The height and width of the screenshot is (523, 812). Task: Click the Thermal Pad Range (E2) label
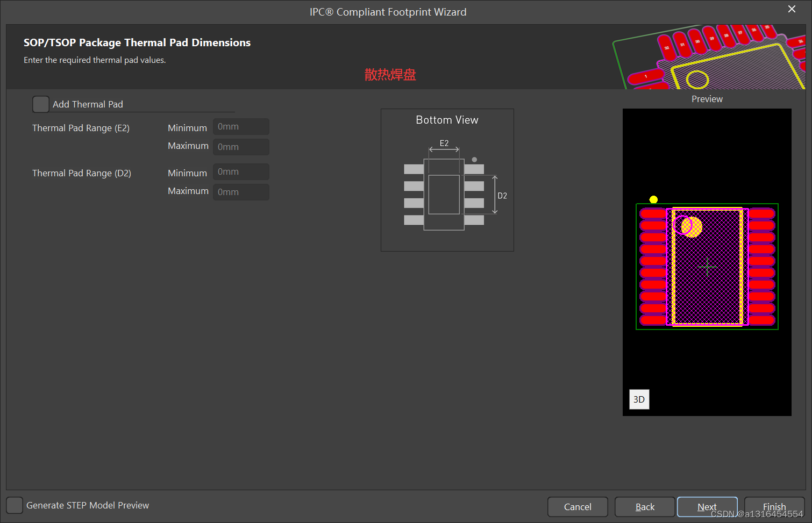pos(81,128)
